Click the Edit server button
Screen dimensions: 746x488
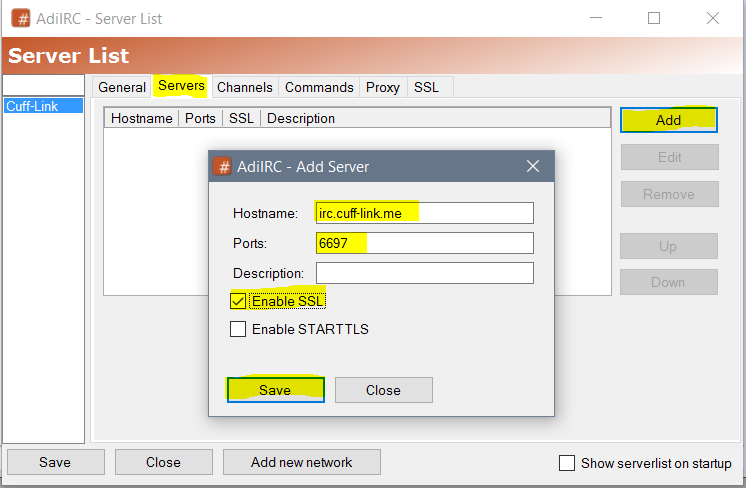(x=669, y=157)
